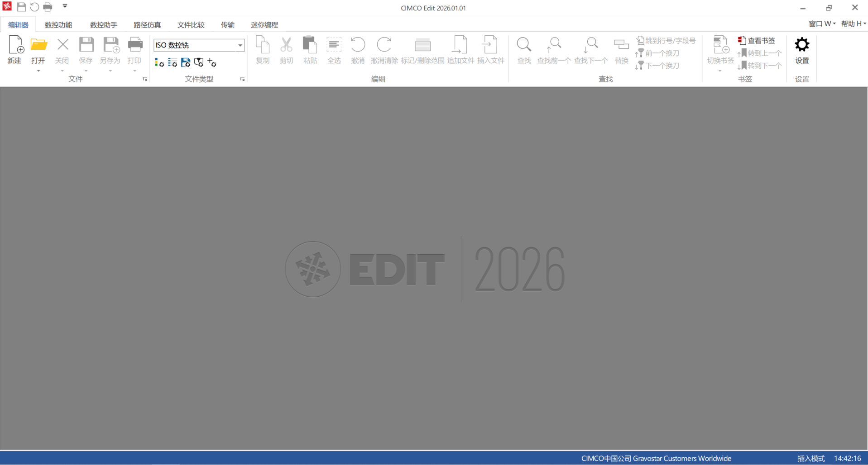Expand the 文件类型 group dialog launcher
Image resolution: width=868 pixels, height=465 pixels.
point(242,79)
